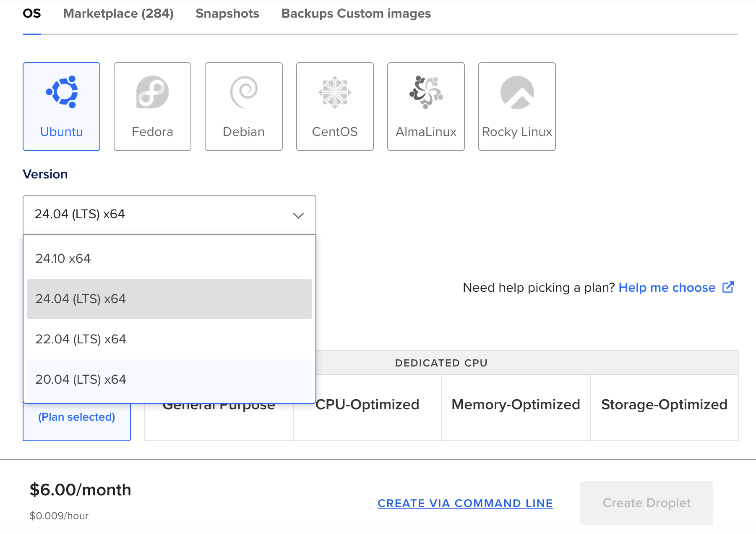
Task: Select the Ubuntu logo icon
Action: (62, 92)
